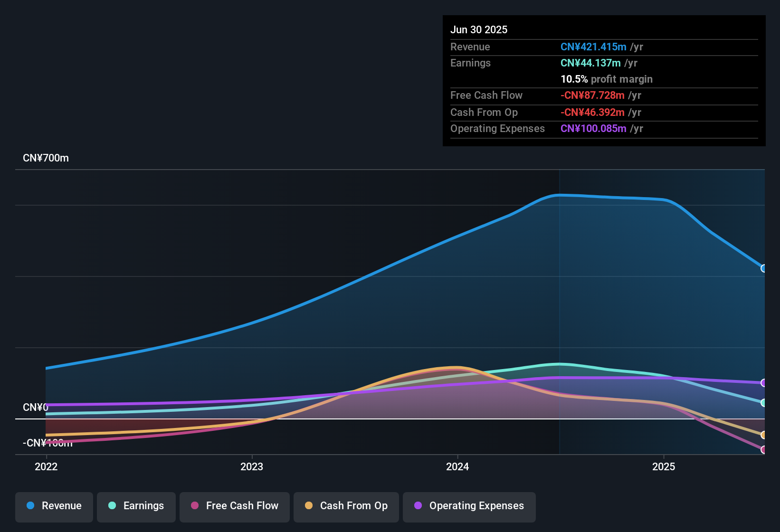Click the CN¥421.415m revenue value in the tooltip
780x532 pixels.
[x=593, y=47]
